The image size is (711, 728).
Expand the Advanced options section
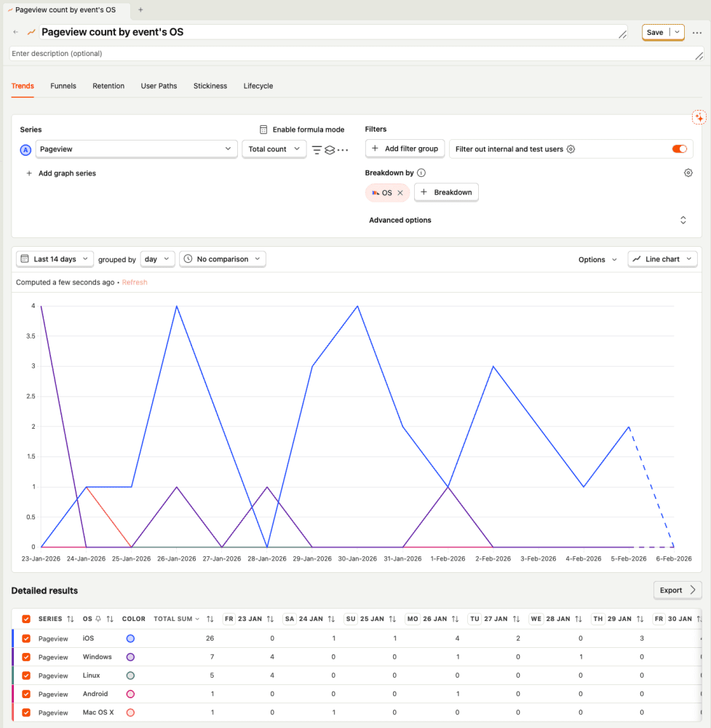click(400, 219)
